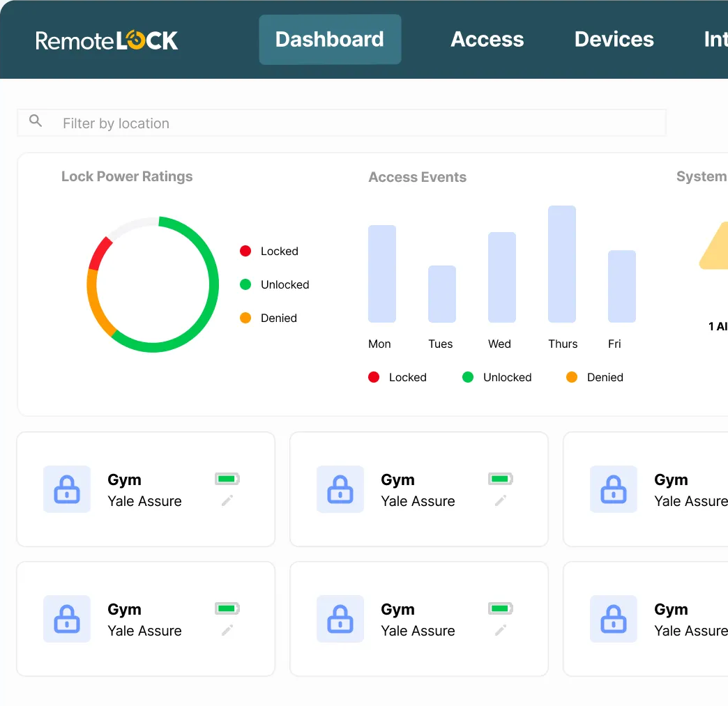Click the Tues bar in Access Events
The image size is (728, 706).
441,294
